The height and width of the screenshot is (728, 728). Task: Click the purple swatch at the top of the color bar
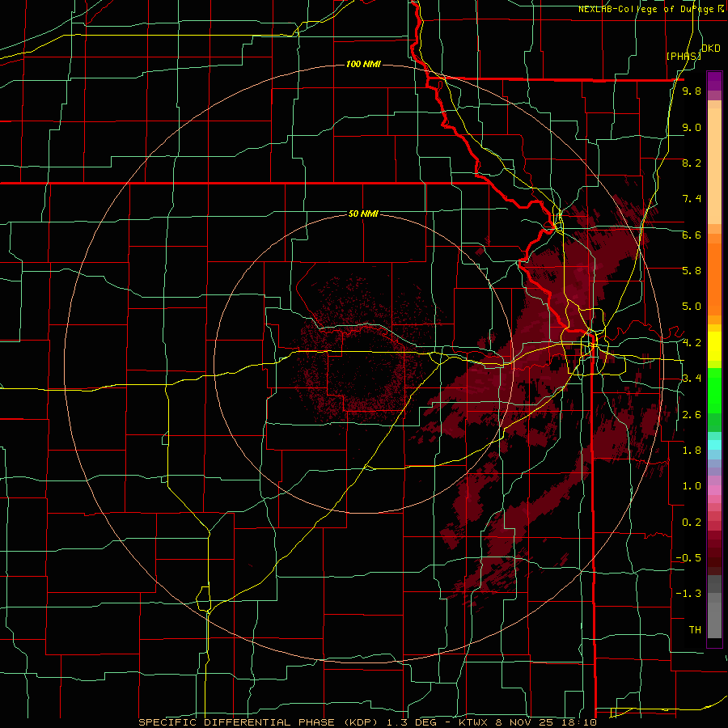tap(714, 81)
